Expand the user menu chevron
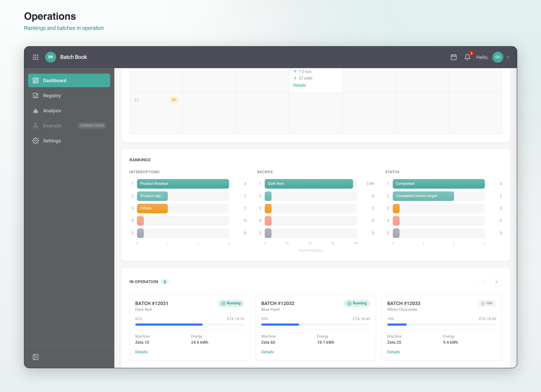 click(508, 57)
